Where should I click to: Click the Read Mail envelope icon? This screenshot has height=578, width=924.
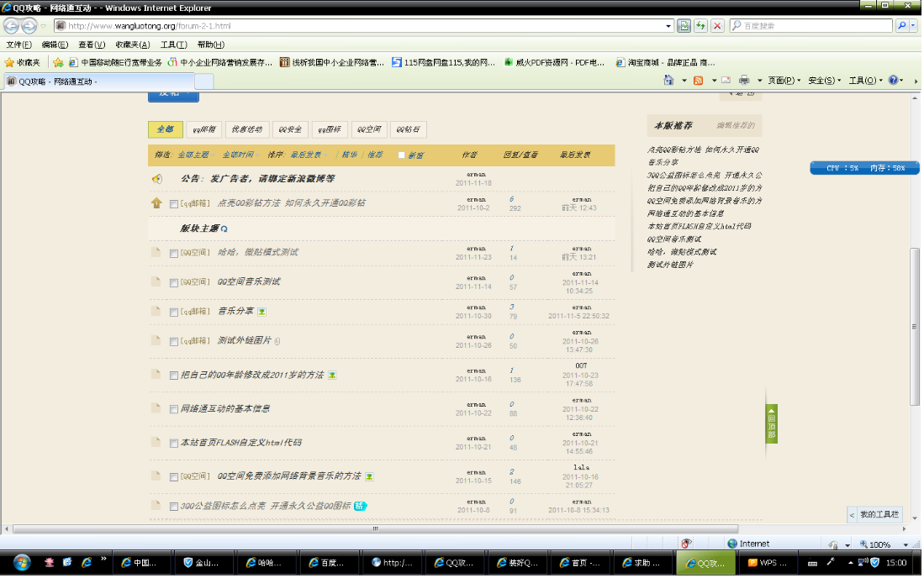726,80
